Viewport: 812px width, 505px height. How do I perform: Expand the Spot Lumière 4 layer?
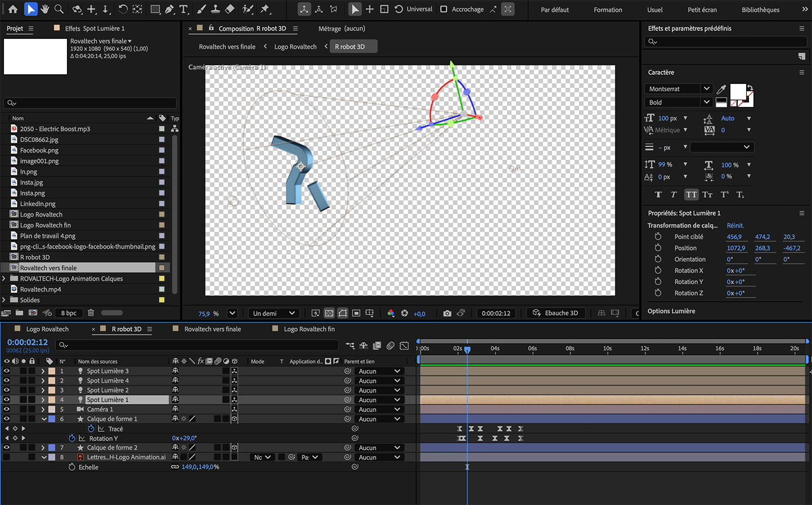[x=43, y=381]
